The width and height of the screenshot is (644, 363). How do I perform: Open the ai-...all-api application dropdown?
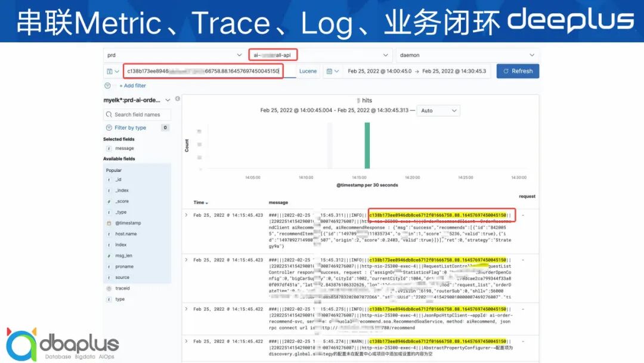pyautogui.click(x=320, y=55)
